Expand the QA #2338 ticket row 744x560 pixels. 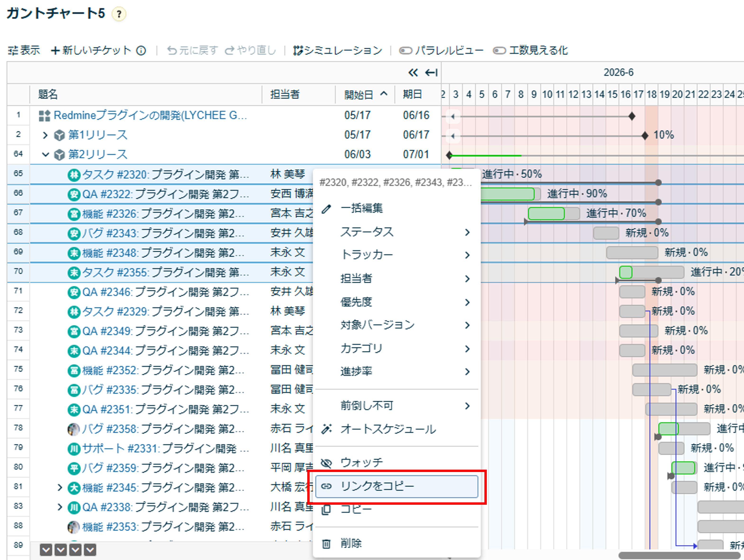60,507
